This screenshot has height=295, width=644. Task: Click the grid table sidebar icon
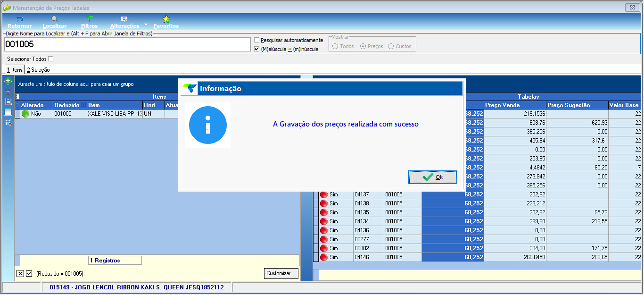coord(8,112)
